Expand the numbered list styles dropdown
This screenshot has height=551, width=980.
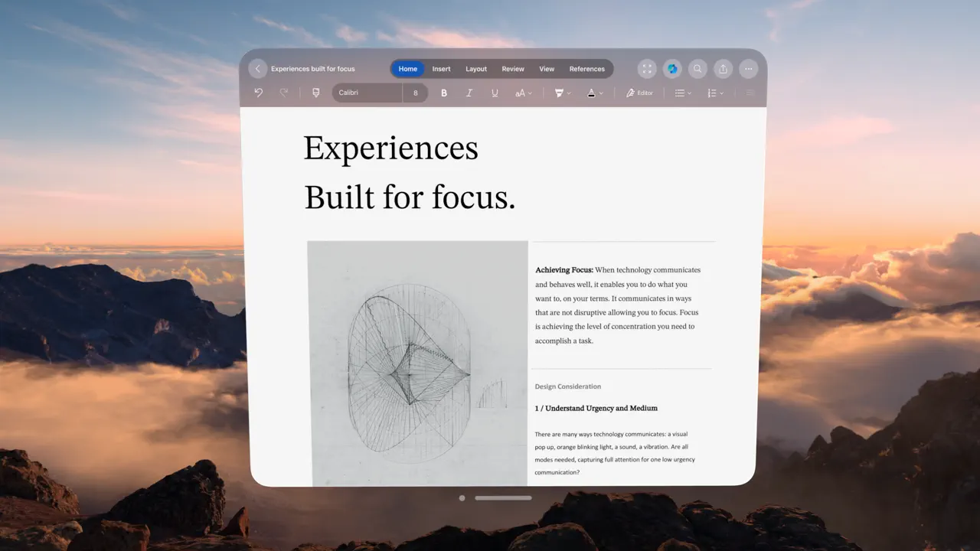pyautogui.click(x=721, y=93)
